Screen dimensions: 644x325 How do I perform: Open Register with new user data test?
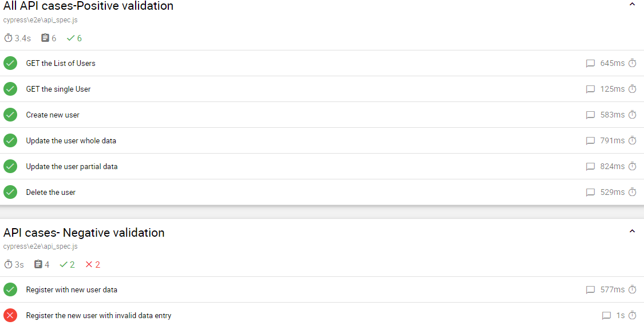coord(322,289)
